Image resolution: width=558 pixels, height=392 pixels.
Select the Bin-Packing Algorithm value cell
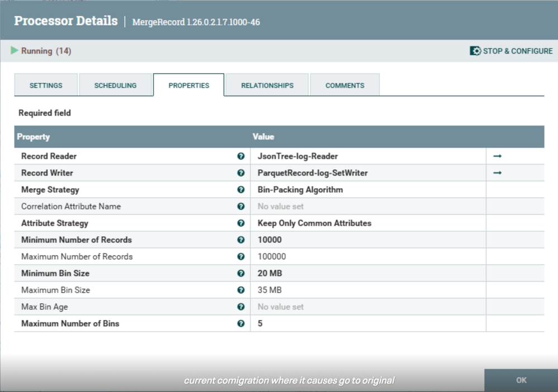point(300,190)
